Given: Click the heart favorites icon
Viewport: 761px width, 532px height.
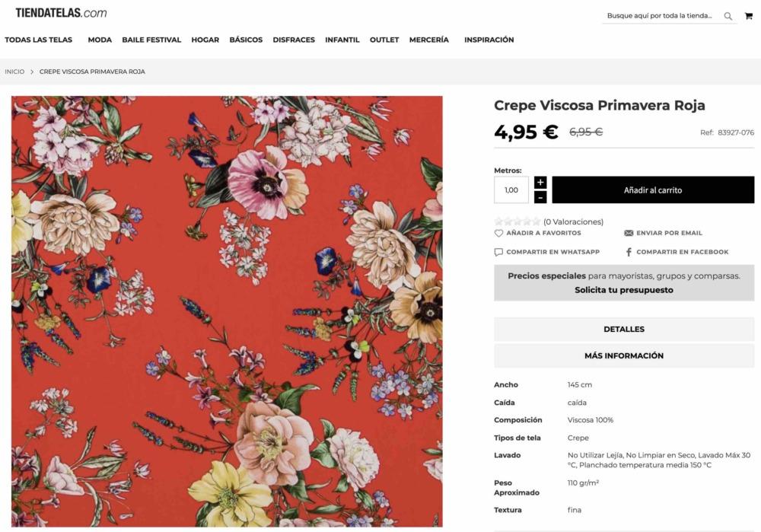Looking at the screenshot, I should coord(499,233).
